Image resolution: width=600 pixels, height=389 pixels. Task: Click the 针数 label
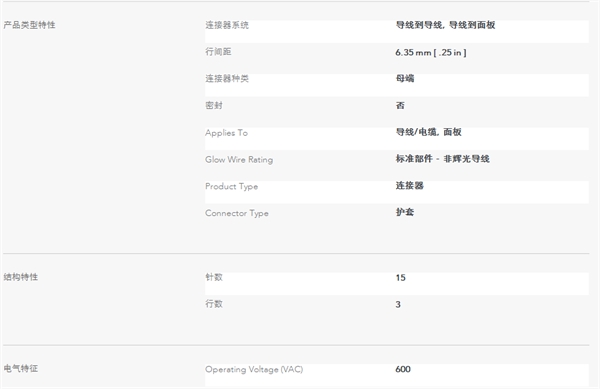pos(214,277)
